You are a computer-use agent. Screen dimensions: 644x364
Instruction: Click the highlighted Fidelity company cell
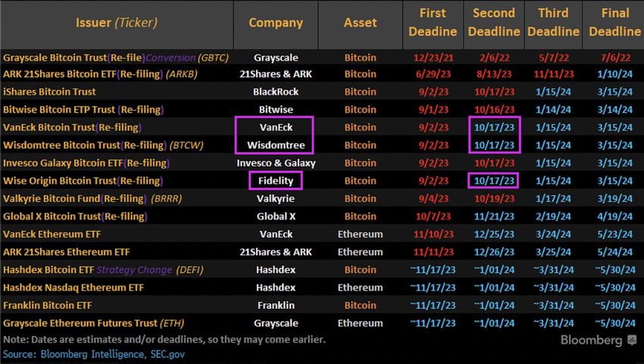[x=275, y=181]
